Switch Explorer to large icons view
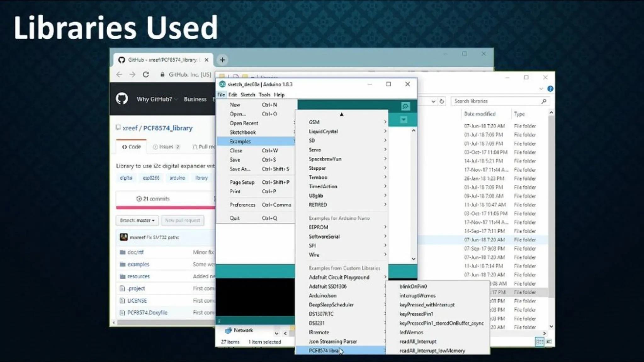The width and height of the screenshot is (644, 362). pyautogui.click(x=549, y=342)
